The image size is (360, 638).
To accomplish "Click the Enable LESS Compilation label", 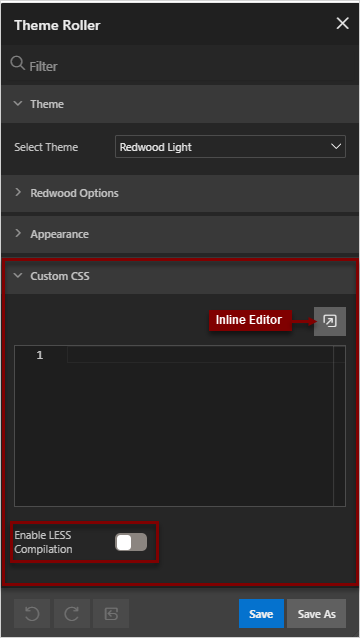I will (x=44, y=542).
